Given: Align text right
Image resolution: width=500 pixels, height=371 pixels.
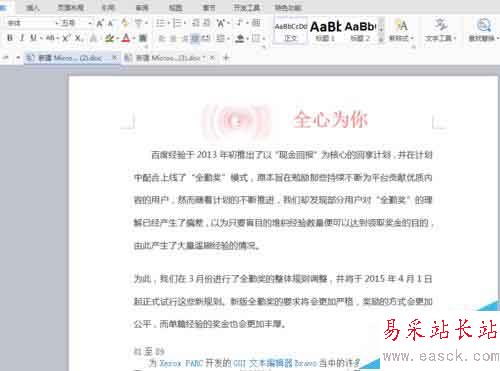Looking at the screenshot, I should tap(184, 38).
